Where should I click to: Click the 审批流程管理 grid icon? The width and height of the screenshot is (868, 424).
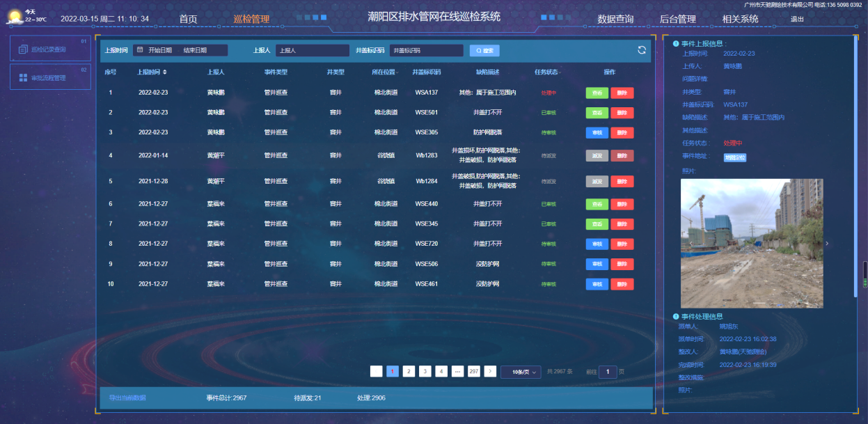tap(23, 78)
